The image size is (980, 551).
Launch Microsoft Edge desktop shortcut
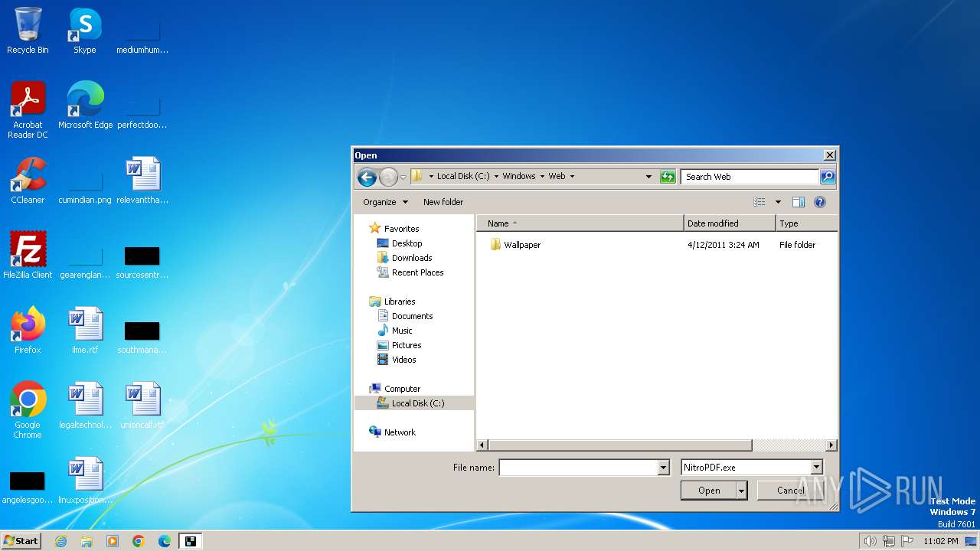point(85,106)
